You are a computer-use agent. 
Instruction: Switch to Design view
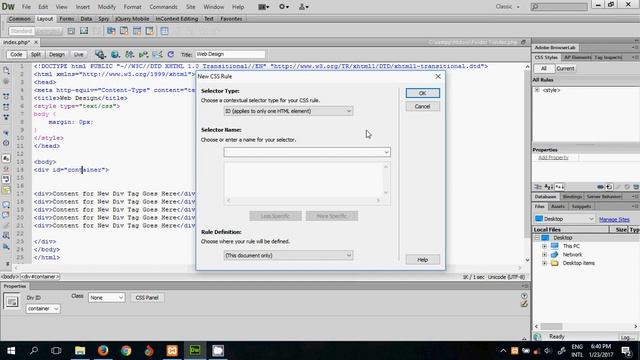click(x=57, y=54)
